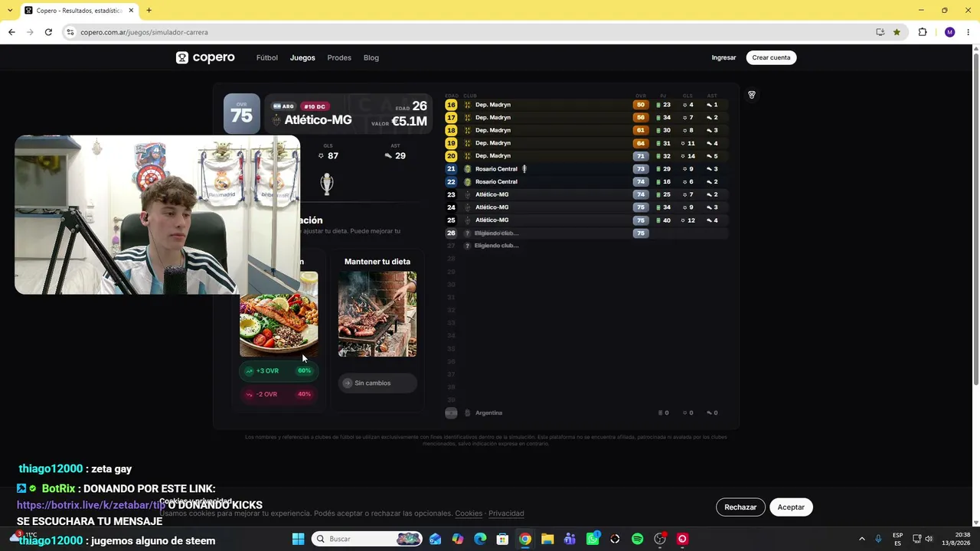Click the OVR 75 rating card
The width and height of the screenshot is (980, 551).
pyautogui.click(x=241, y=113)
